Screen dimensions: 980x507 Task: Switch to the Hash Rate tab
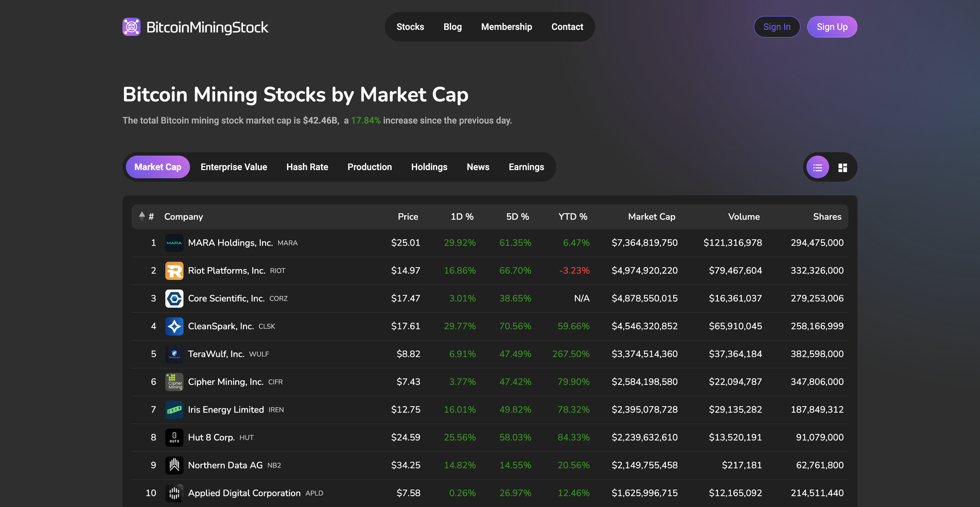click(307, 167)
